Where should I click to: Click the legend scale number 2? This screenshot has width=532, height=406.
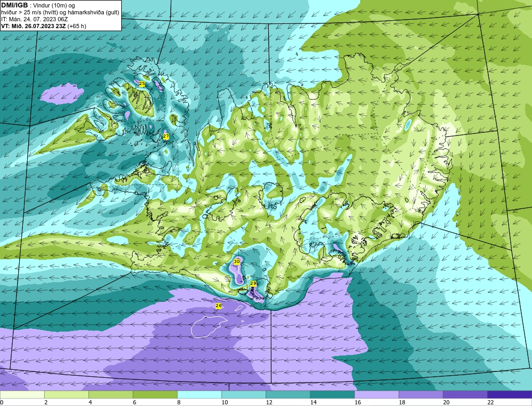point(46,402)
